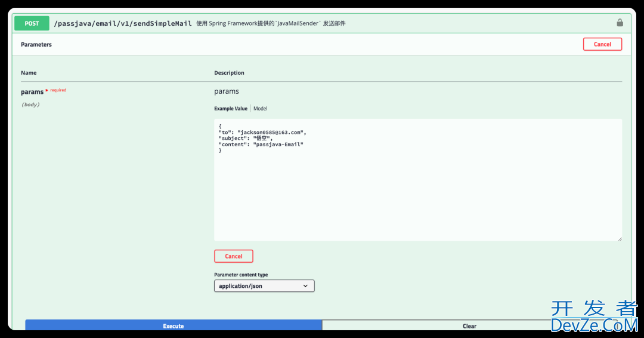The image size is (644, 338).
Task: Switch to the Example Value tab
Action: 231,109
